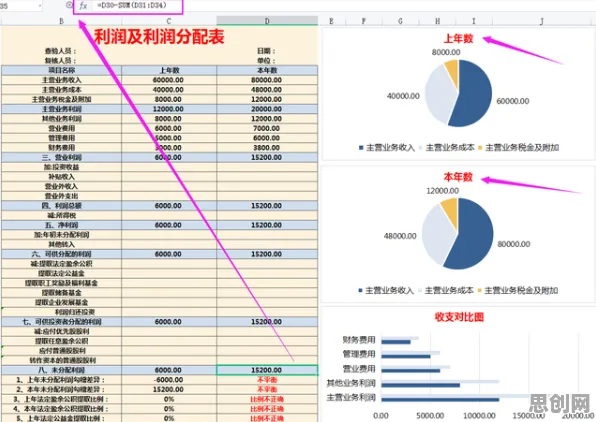Viewport: 596px width, 422px height.
Task: Select the 20000.00 cell in the 主营业务利润 row
Action: 267,109
